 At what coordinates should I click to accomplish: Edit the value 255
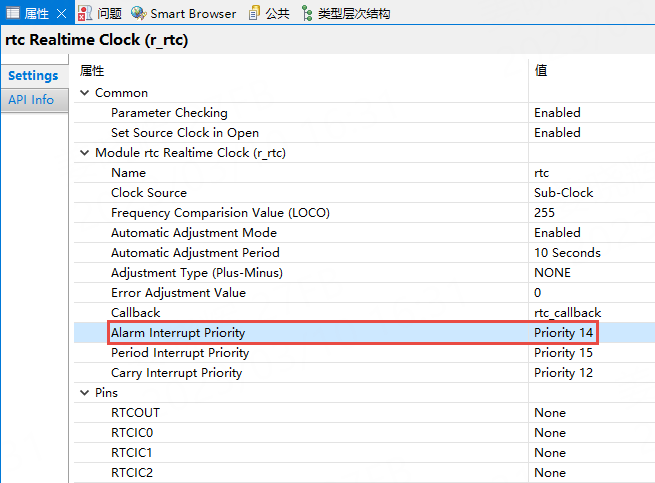tap(544, 213)
